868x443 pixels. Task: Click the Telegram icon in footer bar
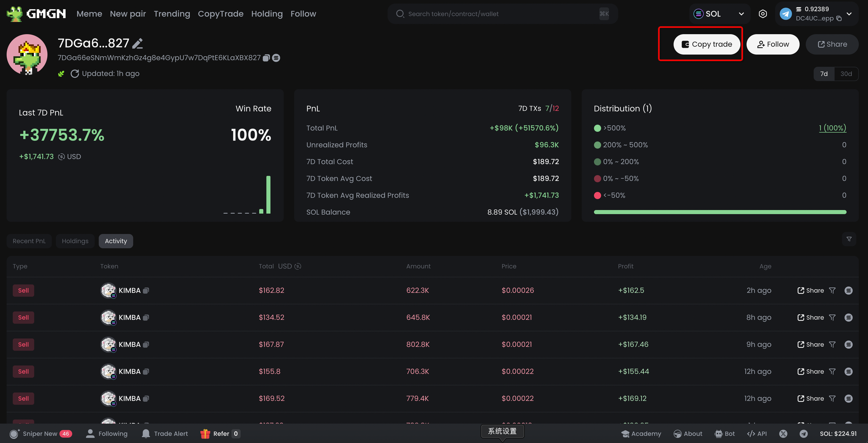point(804,434)
